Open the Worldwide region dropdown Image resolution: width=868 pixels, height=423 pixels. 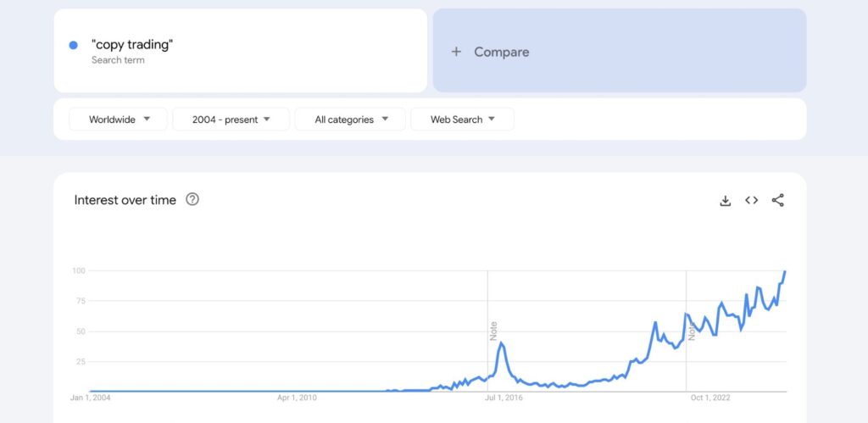[119, 120]
